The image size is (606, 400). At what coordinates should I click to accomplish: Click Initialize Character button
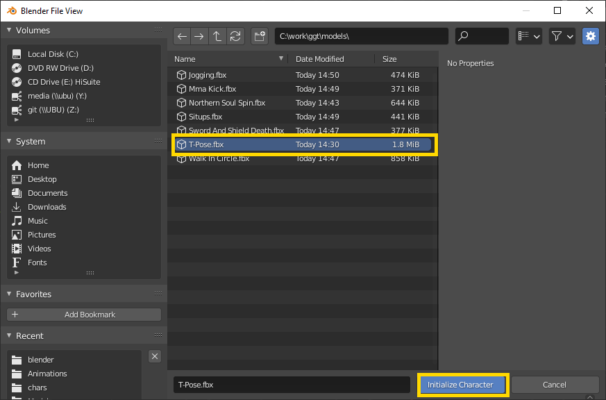[x=463, y=385]
